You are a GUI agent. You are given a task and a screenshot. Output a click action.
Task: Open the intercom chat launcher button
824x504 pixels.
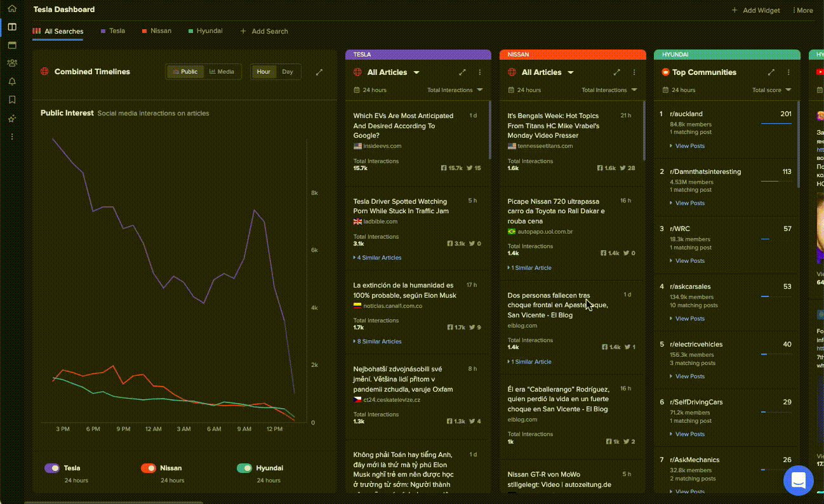(x=798, y=480)
